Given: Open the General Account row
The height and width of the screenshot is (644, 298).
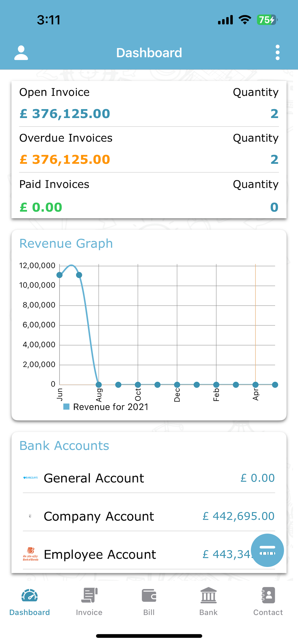Looking at the screenshot, I should [x=149, y=478].
